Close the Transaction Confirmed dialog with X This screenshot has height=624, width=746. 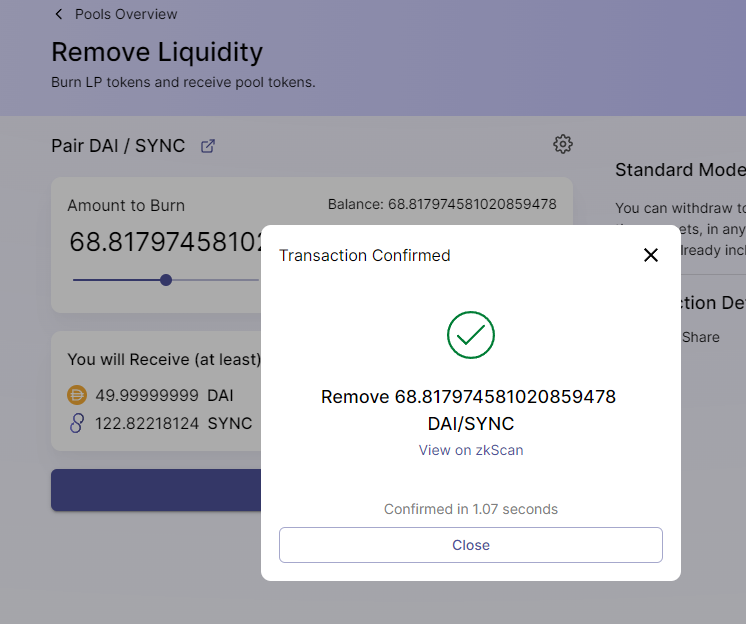pos(651,255)
